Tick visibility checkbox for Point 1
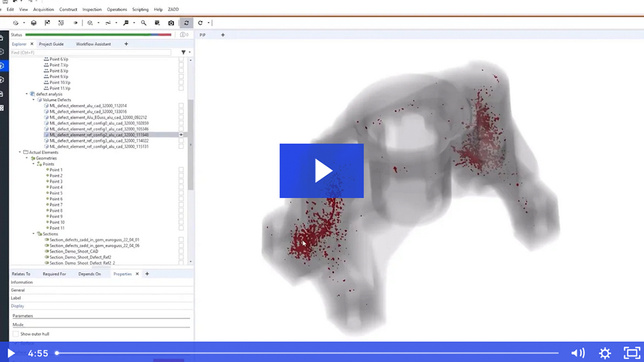 (182, 170)
